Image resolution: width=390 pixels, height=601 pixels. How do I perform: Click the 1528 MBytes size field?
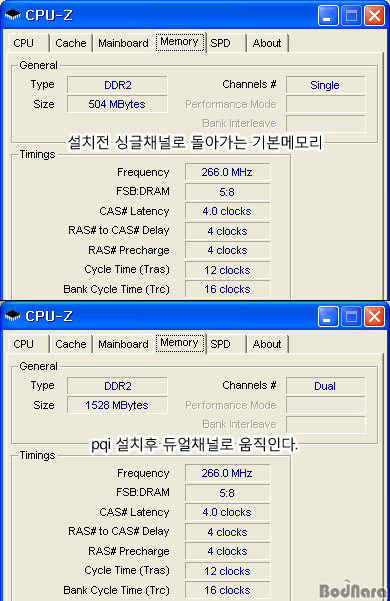tap(117, 405)
